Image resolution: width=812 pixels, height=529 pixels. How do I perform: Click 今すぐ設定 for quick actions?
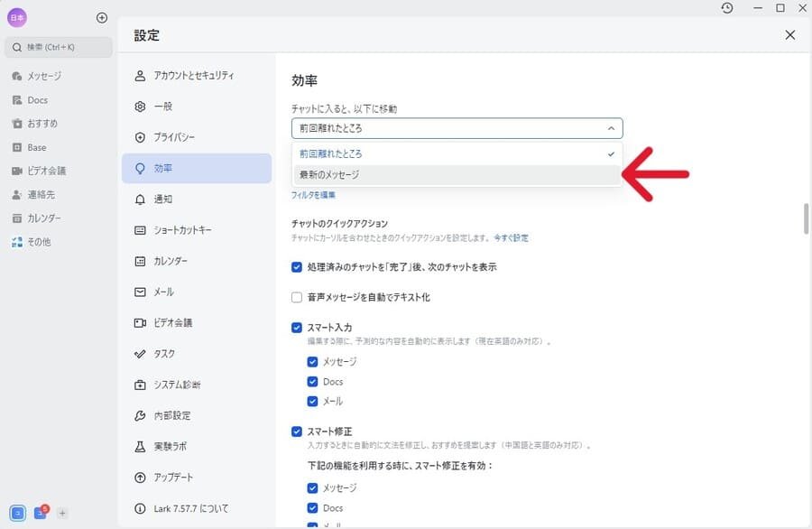pyautogui.click(x=512, y=237)
